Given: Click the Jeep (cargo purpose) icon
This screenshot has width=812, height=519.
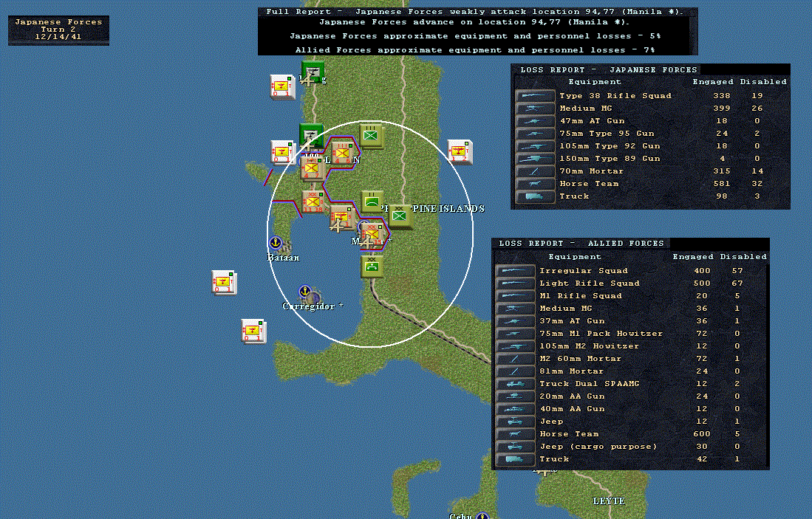Looking at the screenshot, I should [515, 447].
